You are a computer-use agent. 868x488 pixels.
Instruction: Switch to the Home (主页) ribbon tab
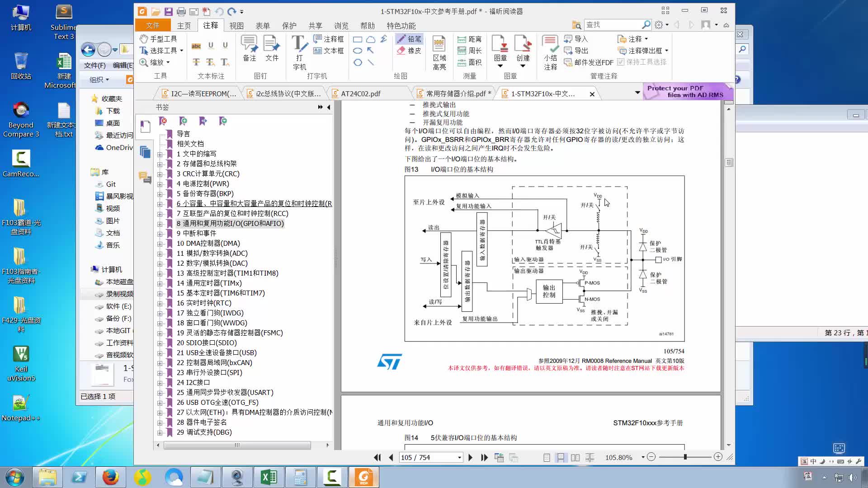pos(184,26)
